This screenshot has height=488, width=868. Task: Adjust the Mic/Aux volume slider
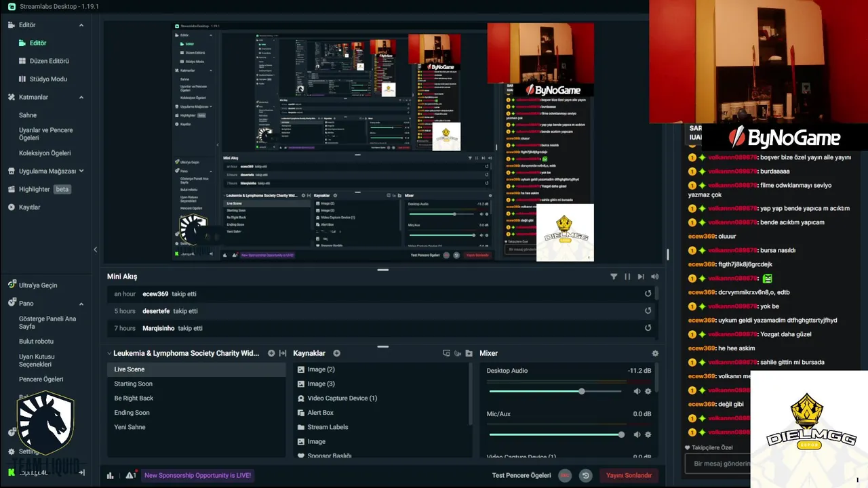click(x=555, y=434)
